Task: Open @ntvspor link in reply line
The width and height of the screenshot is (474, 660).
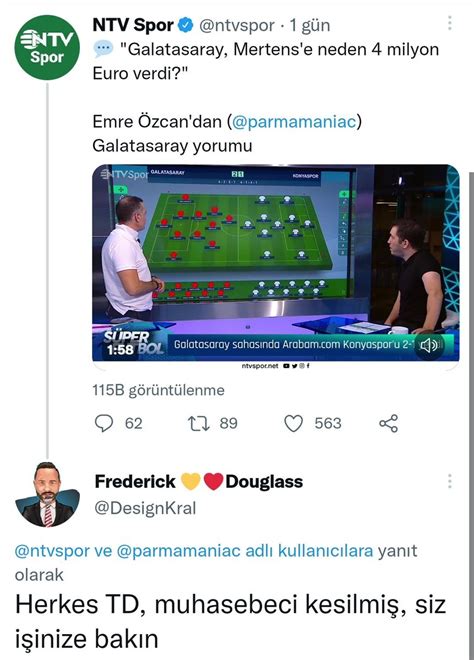Action: tap(52, 551)
